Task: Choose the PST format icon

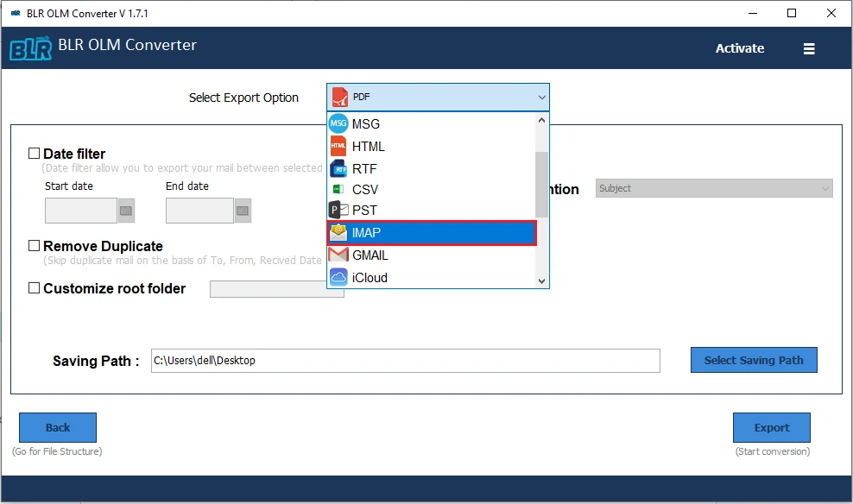Action: click(x=338, y=210)
